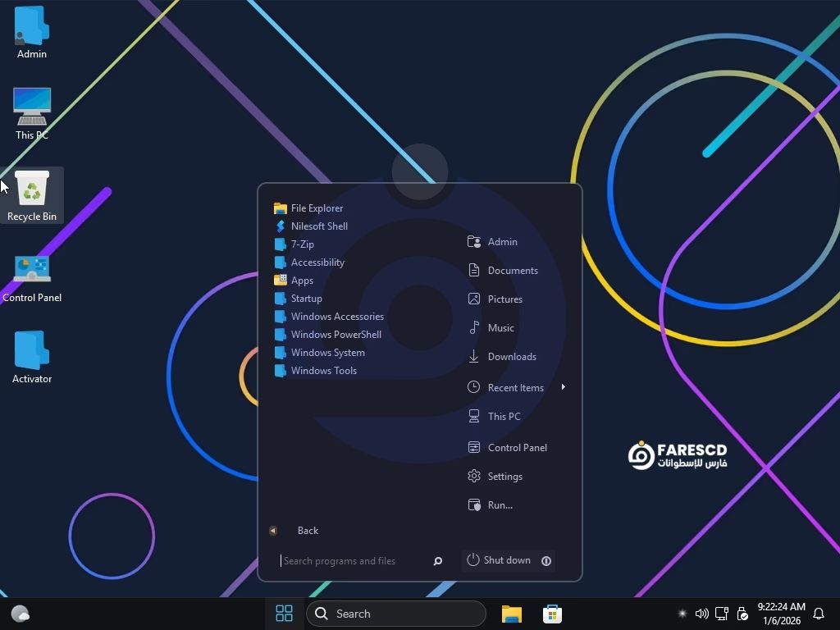This screenshot has width=840, height=630.
Task: Select Documents in the Start menu
Action: click(x=512, y=271)
